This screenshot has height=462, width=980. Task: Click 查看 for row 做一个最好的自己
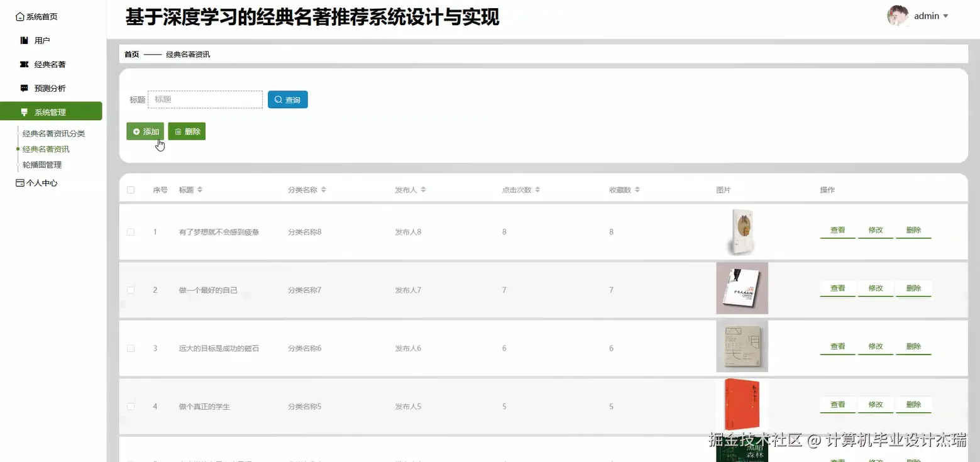click(837, 289)
